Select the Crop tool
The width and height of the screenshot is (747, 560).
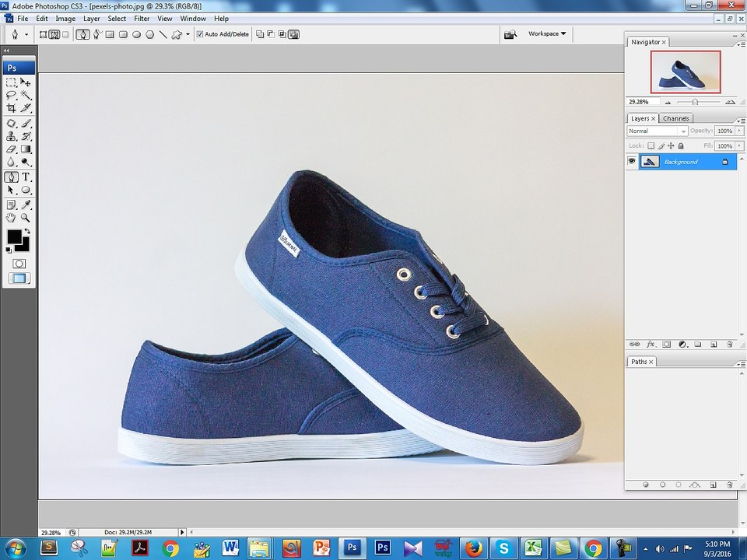11,108
